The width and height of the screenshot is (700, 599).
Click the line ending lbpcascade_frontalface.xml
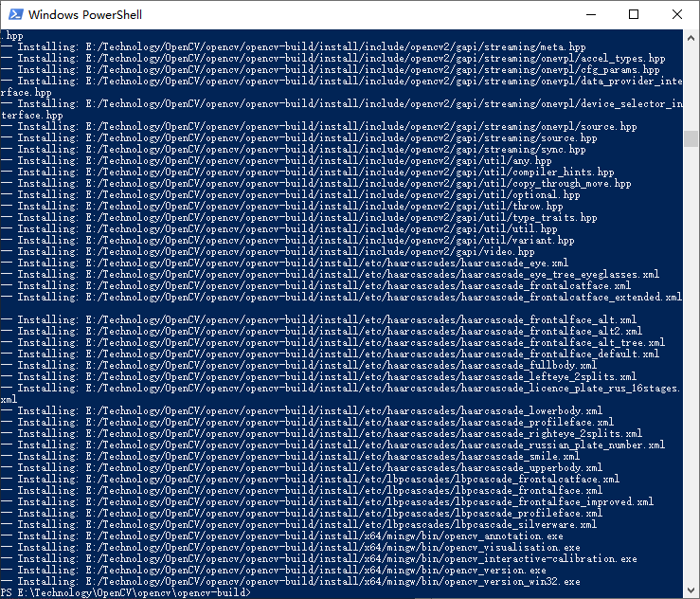click(302, 490)
